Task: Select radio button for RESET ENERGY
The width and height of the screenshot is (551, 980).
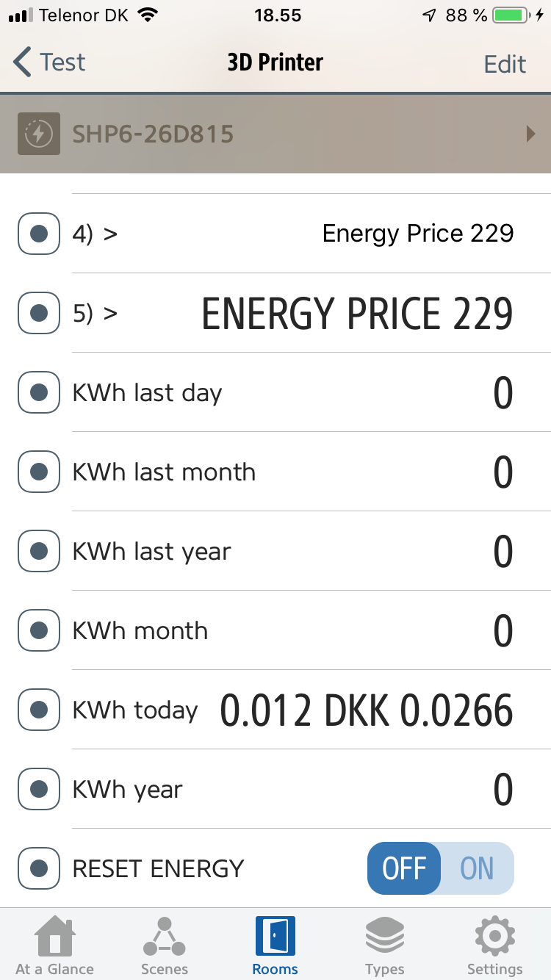Action: tap(38, 868)
